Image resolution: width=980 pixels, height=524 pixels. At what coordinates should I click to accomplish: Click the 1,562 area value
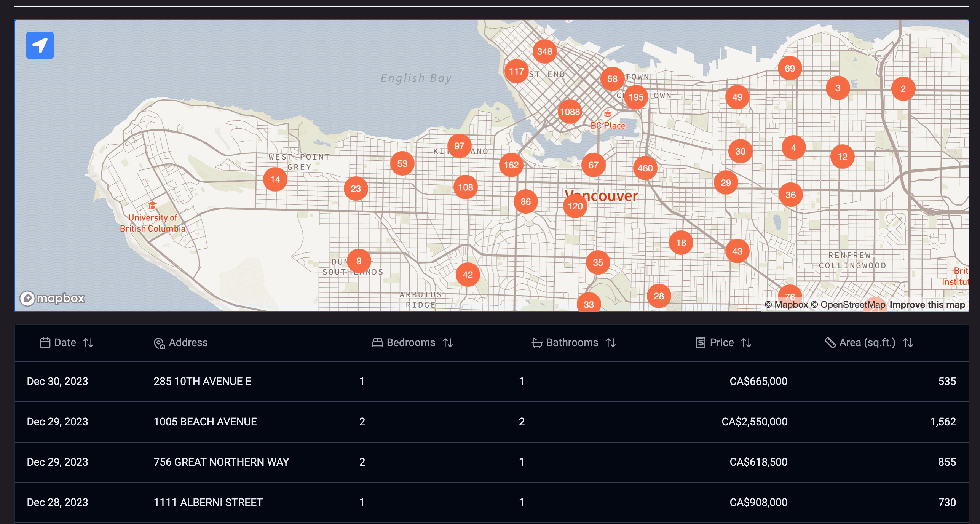pyautogui.click(x=943, y=422)
